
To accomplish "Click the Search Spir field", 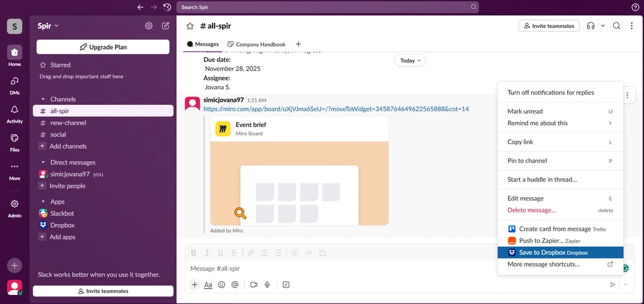I will tap(327, 7).
